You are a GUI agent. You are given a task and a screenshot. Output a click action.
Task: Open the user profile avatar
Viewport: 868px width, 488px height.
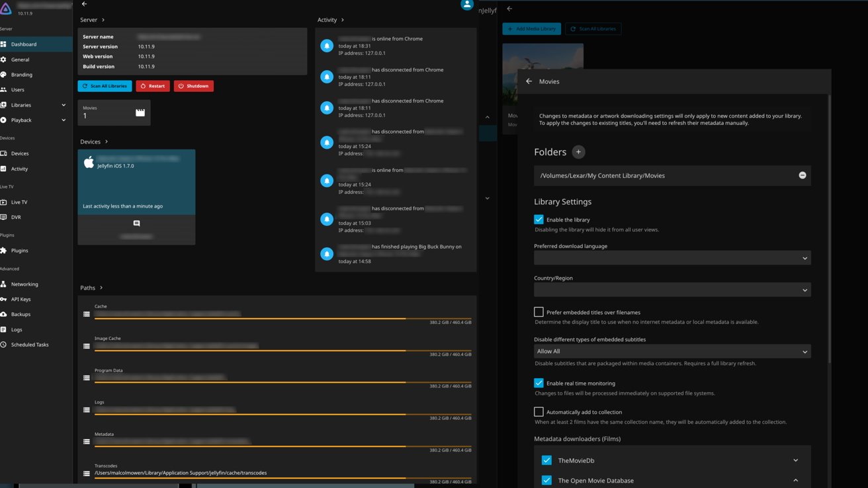tap(467, 5)
